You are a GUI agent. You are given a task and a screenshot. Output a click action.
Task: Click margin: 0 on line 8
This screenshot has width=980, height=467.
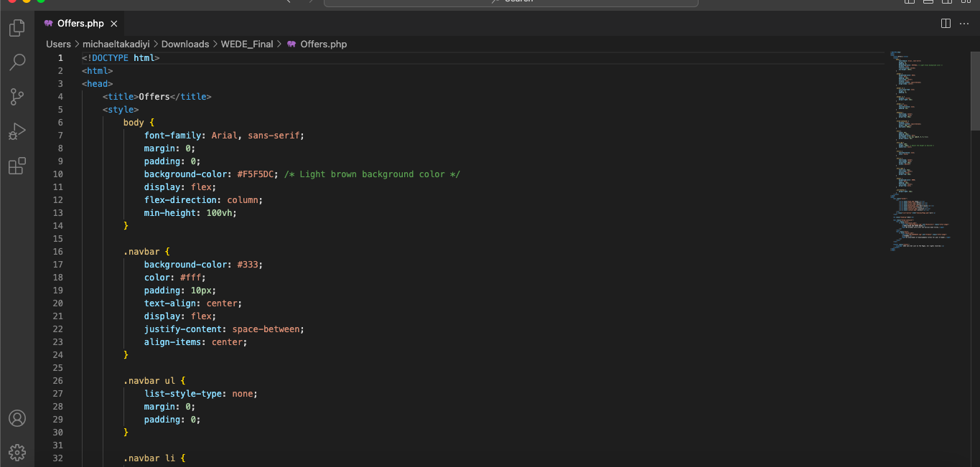(170, 148)
